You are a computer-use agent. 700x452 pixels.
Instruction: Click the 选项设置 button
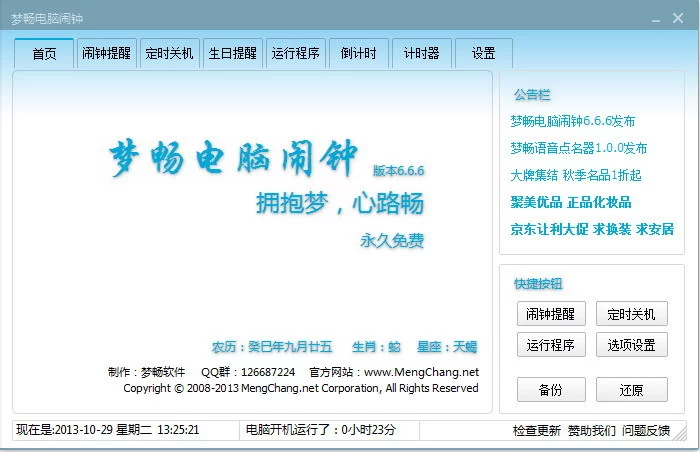pyautogui.click(x=632, y=344)
